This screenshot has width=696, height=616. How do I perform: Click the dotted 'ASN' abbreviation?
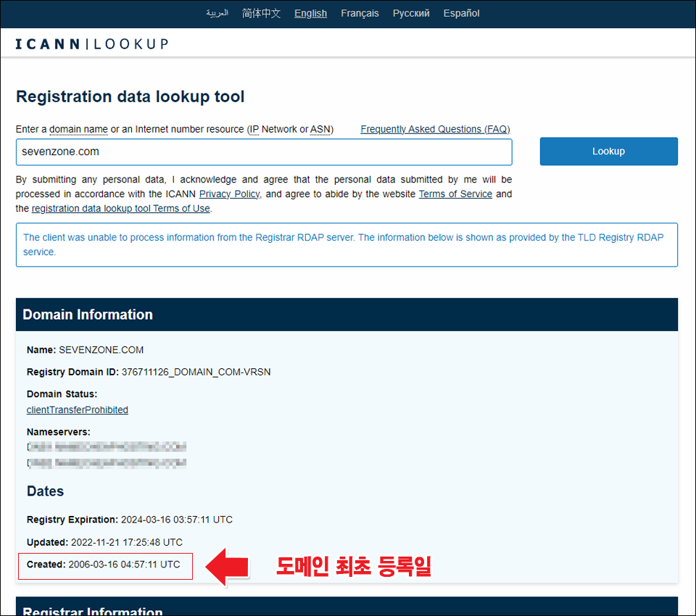pos(320,129)
